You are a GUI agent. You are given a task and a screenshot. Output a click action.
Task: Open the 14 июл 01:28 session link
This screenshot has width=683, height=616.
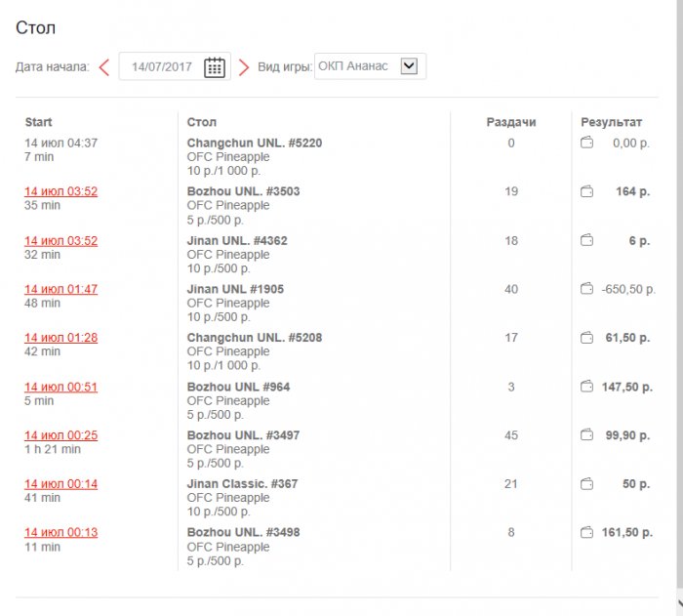[60, 338]
